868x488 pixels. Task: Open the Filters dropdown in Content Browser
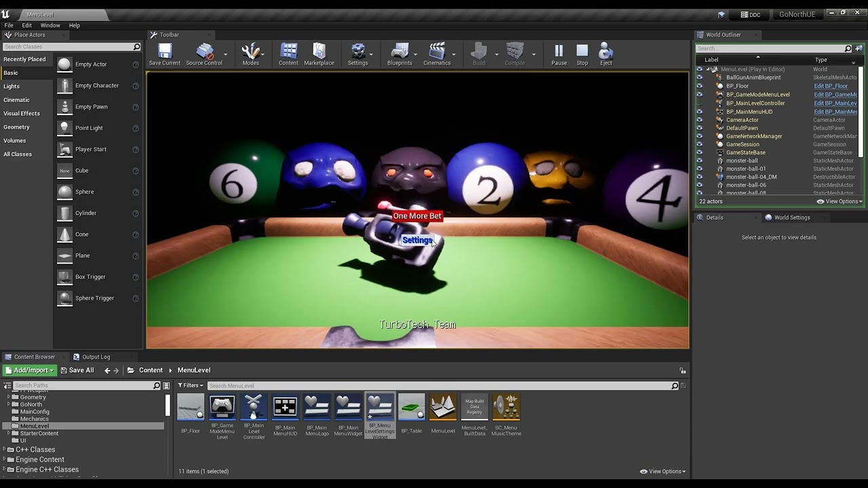(x=191, y=386)
